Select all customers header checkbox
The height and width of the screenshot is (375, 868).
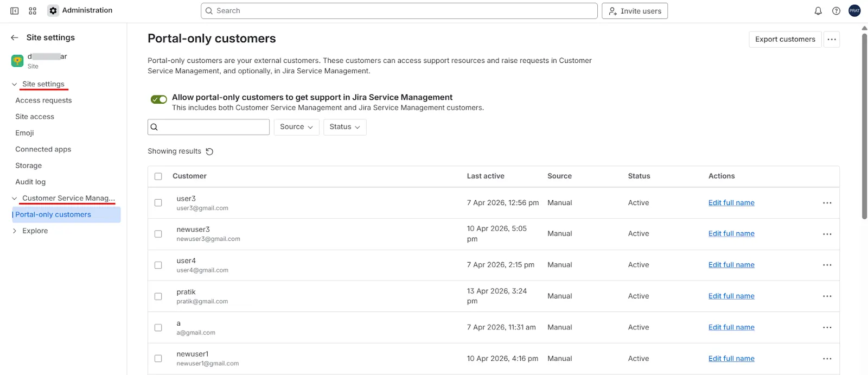[158, 176]
